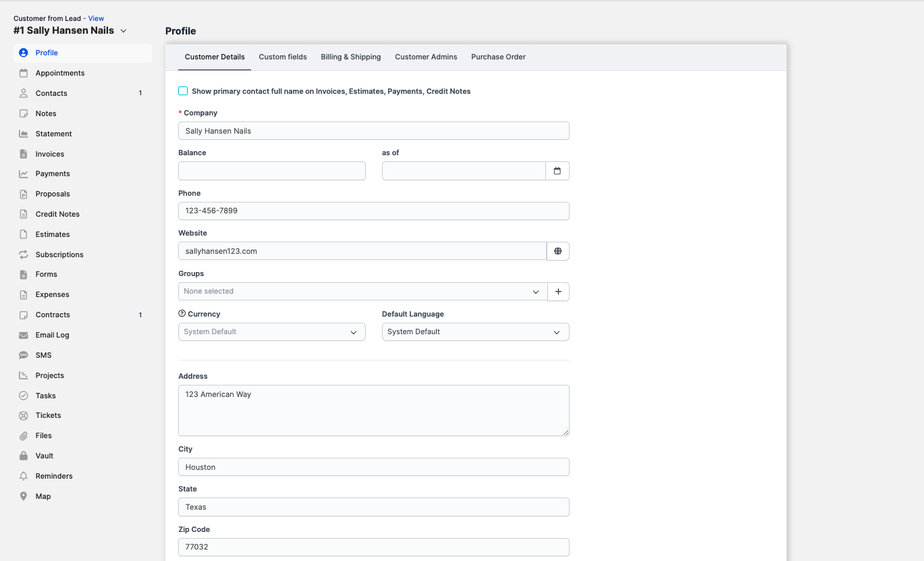Image resolution: width=924 pixels, height=561 pixels.
Task: Select the SMS sidebar icon
Action: tap(22, 354)
